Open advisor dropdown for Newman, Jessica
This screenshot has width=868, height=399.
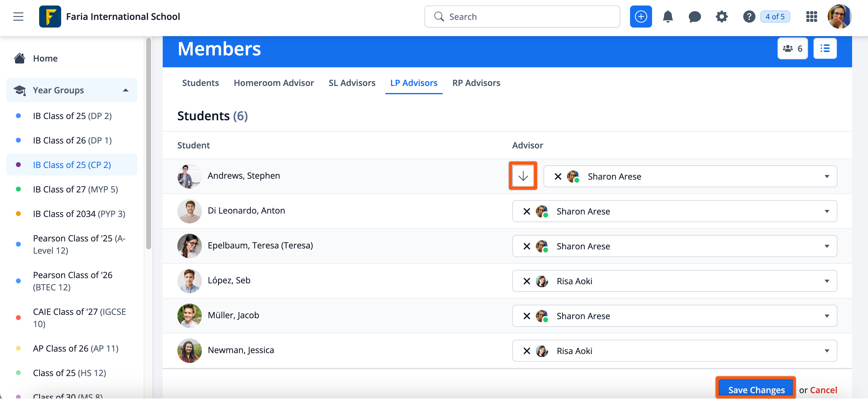click(826, 351)
